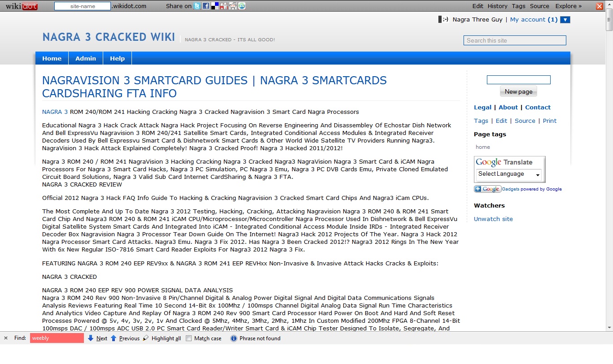Open the Home tab in site navigation
The height and width of the screenshot is (364, 613).
pos(52,58)
